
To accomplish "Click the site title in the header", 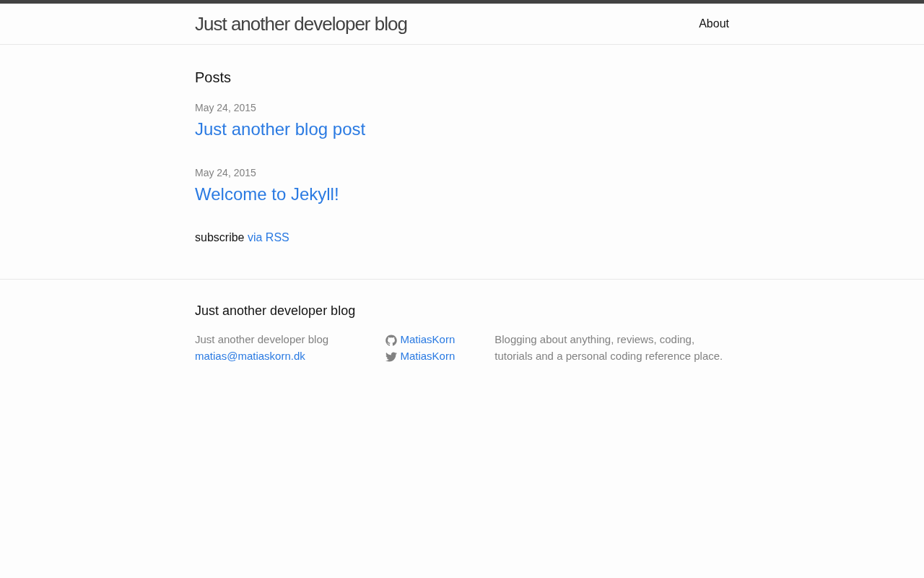I will point(301,24).
